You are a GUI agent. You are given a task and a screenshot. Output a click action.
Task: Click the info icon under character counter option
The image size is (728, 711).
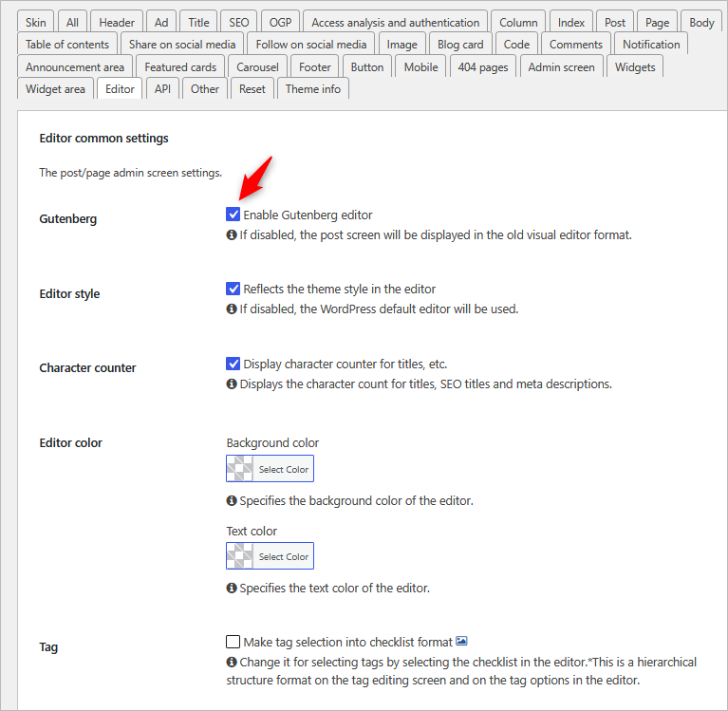(x=232, y=384)
